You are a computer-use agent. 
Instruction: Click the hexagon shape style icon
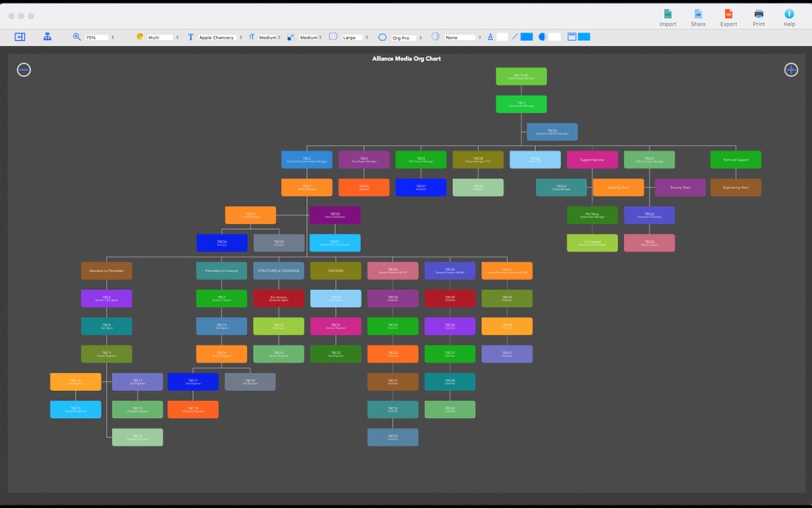point(382,37)
